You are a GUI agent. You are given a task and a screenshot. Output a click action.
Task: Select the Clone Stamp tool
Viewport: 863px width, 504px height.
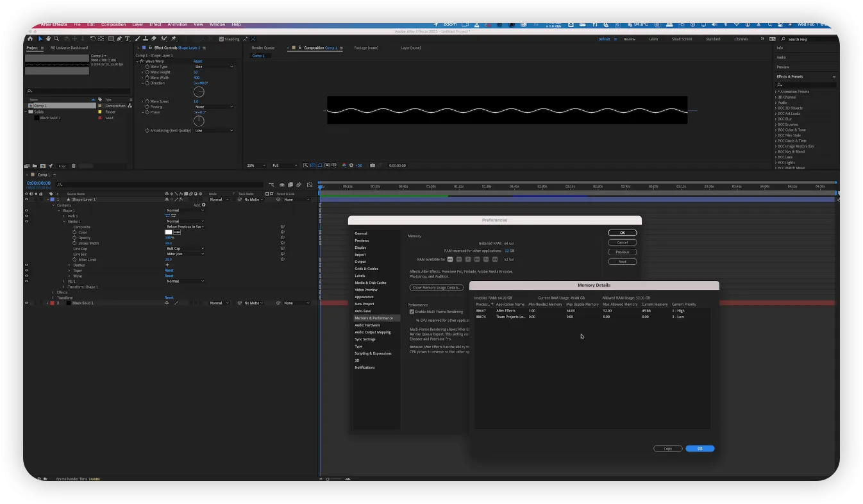coord(146,38)
